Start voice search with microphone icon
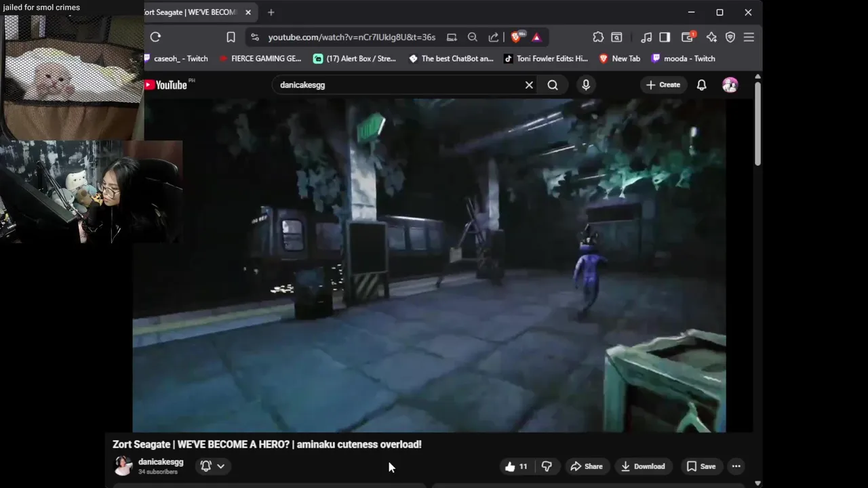 tap(586, 85)
